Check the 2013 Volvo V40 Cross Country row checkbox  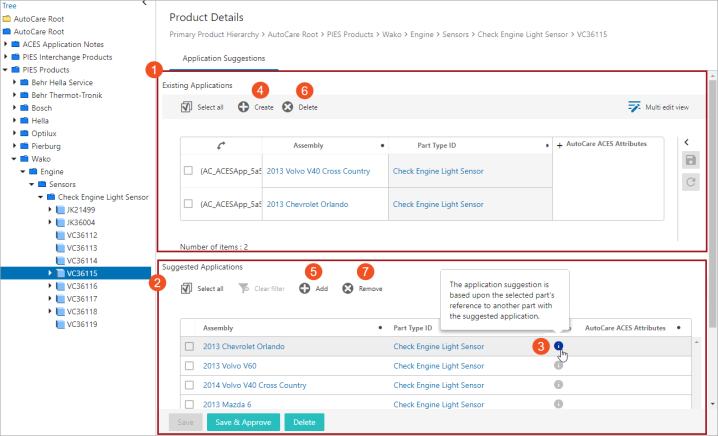tap(188, 170)
